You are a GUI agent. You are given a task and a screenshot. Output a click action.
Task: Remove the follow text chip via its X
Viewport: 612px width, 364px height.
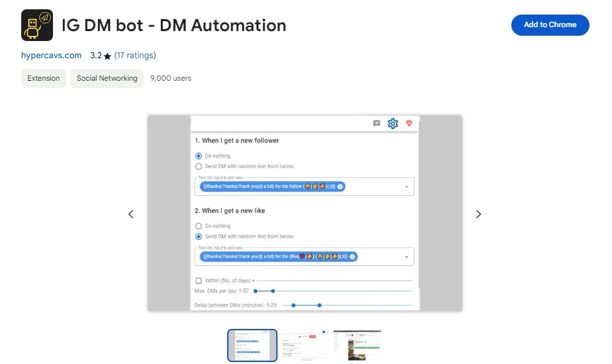tap(340, 187)
